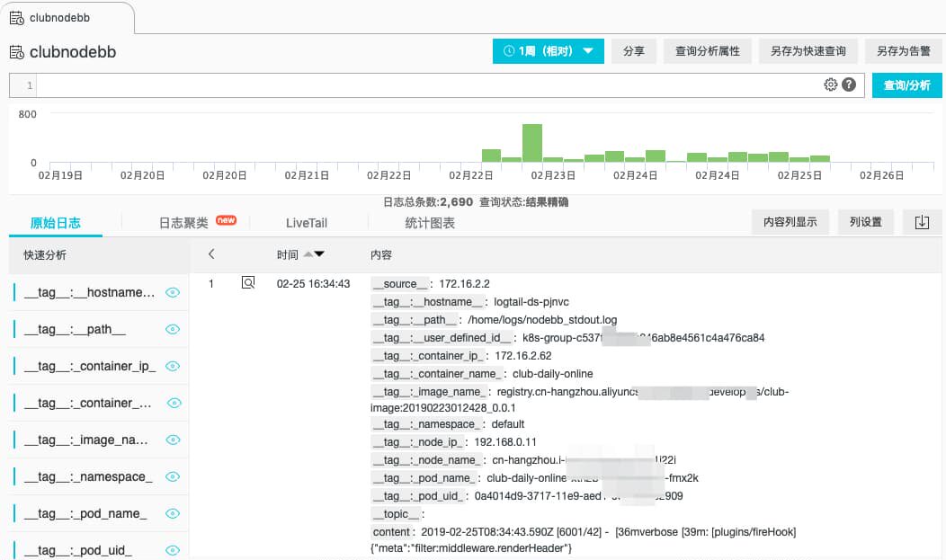The height and width of the screenshot is (560, 946).
Task: Open the 1周（相对）time range dropdown
Action: 548,51
